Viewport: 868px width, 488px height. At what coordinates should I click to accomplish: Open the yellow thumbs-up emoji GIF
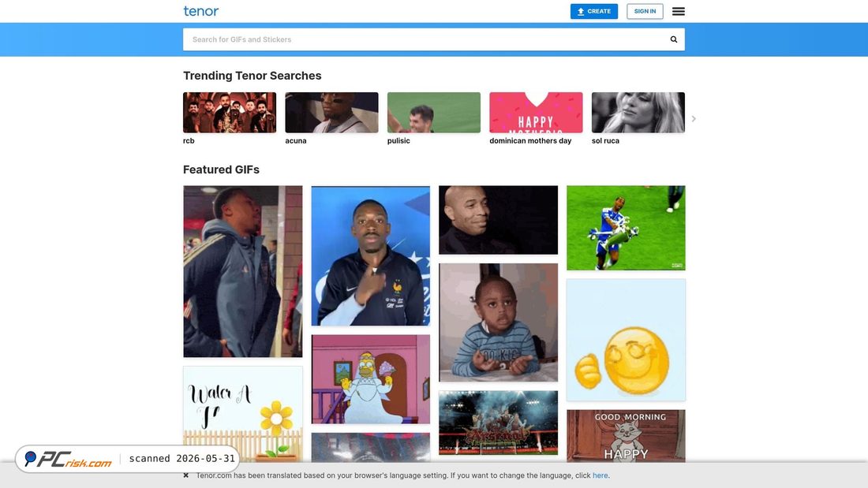(626, 341)
